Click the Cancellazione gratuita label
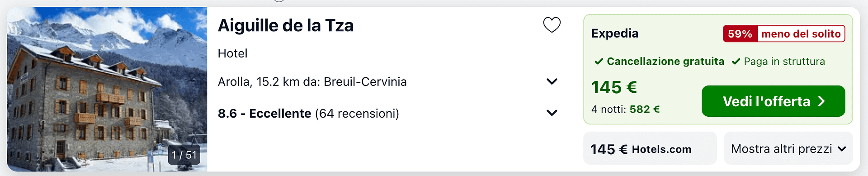 coord(665,62)
